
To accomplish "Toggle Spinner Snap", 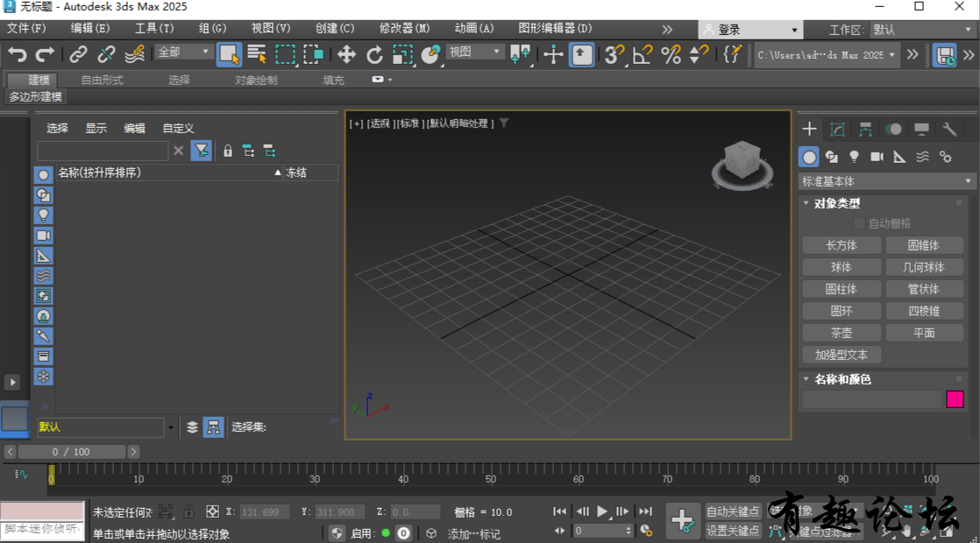I will (698, 55).
